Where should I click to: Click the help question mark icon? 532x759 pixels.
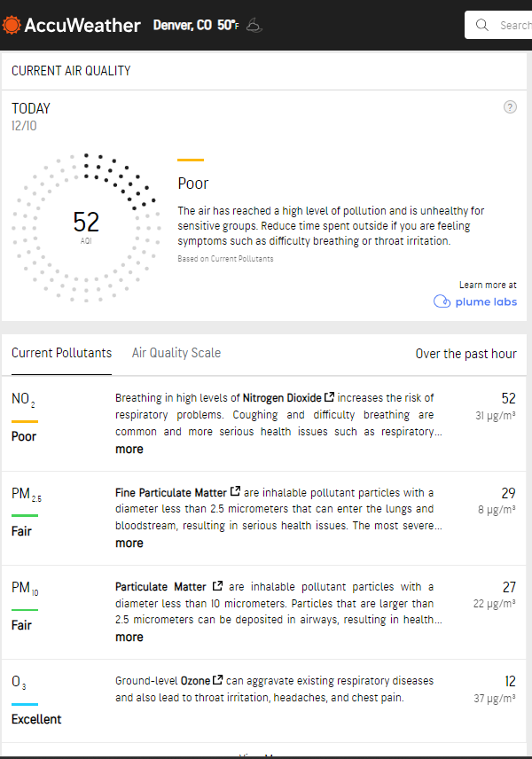pos(510,107)
